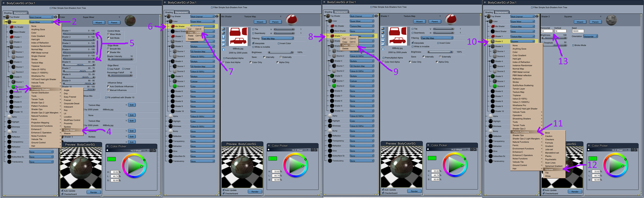Click green Shader 5 sphere icon in Shader 1 panel tree
644x198 pixels.
[332, 76]
